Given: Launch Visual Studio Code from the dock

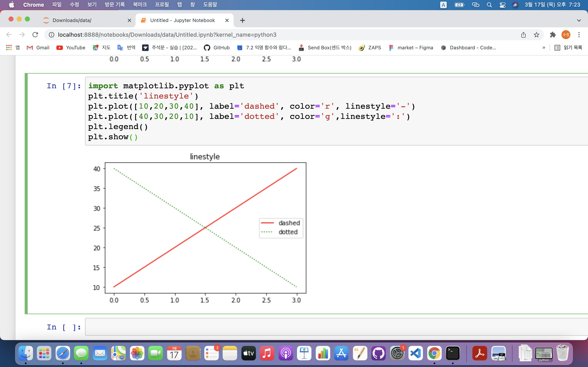Looking at the screenshot, I should pyautogui.click(x=415, y=353).
